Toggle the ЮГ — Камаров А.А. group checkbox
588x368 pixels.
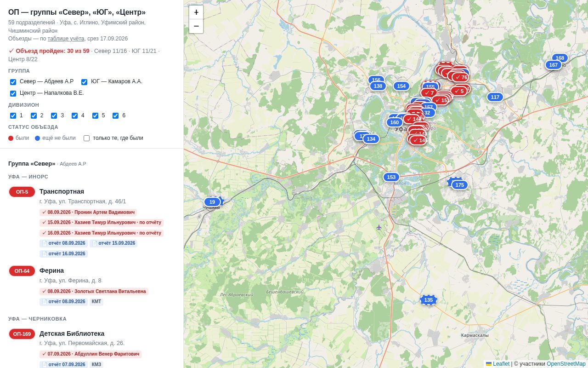click(84, 82)
